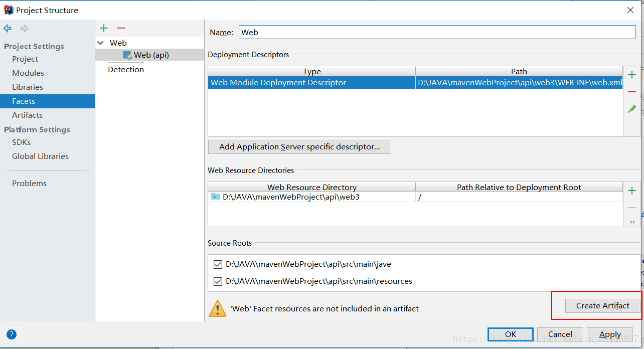Click the Cancel button
Viewport: 644px width, 349px height.
click(x=560, y=334)
